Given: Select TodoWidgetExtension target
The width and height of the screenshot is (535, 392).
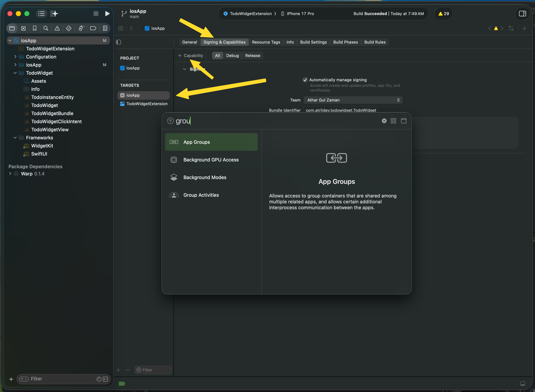Looking at the screenshot, I should tap(144, 104).
